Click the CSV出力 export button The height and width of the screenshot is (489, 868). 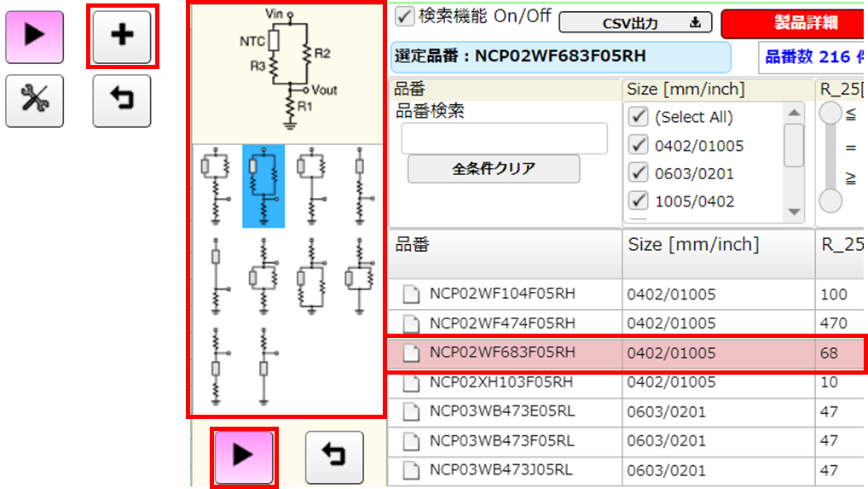[x=635, y=23]
